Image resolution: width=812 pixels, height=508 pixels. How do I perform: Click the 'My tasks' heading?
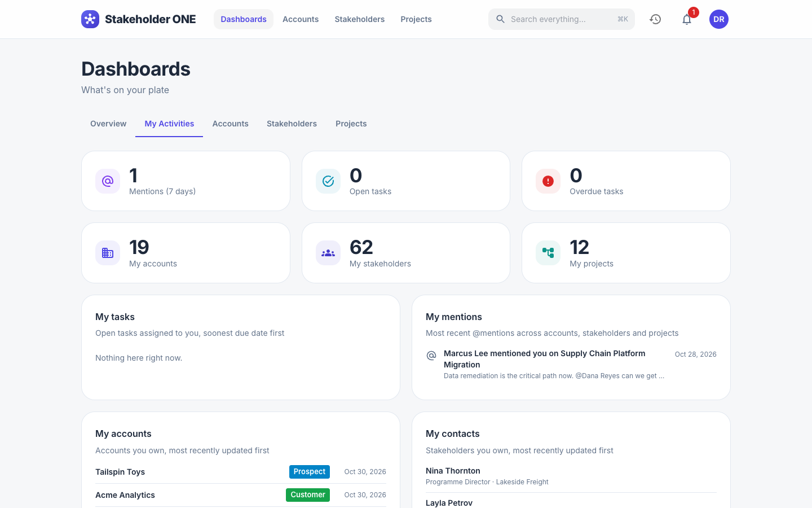pos(115,317)
